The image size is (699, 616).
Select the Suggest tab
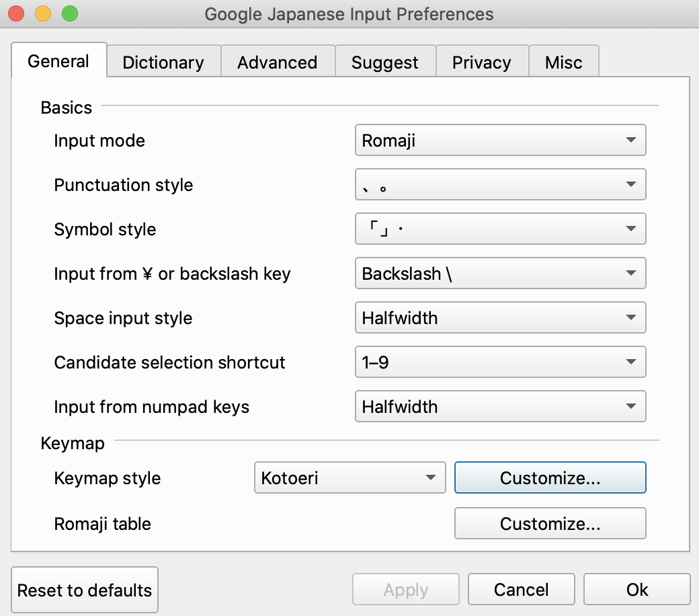(385, 62)
